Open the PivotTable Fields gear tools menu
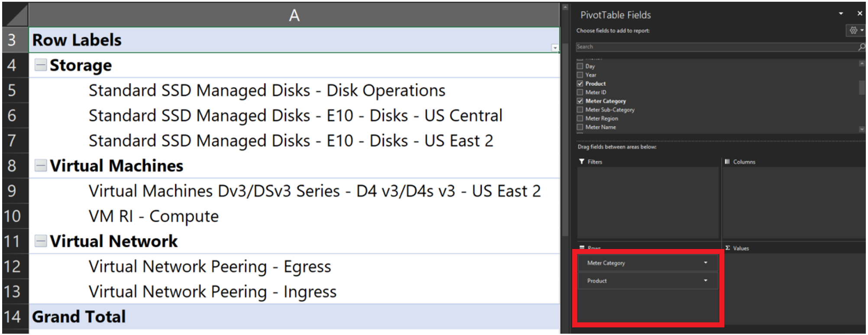 854,30
